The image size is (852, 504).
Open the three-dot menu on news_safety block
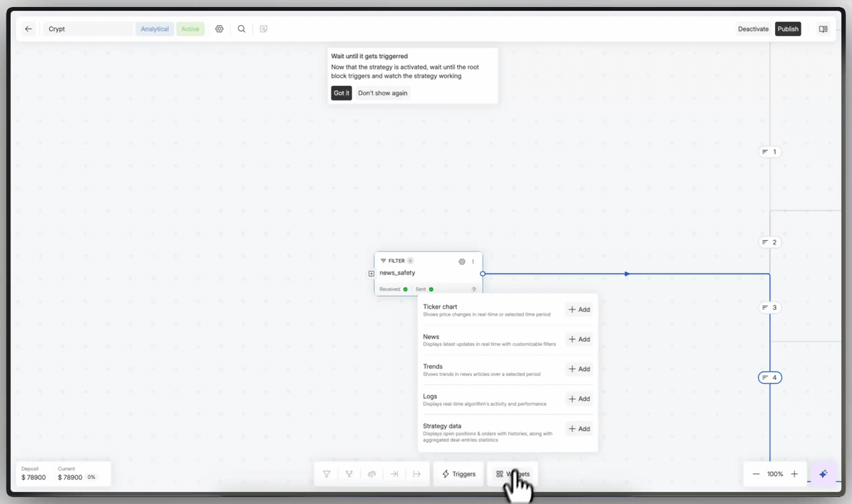[x=473, y=261]
